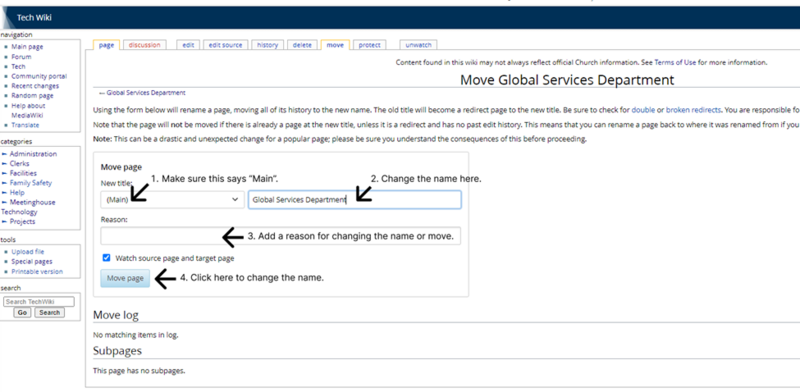Go to Main page in navigation

27,47
